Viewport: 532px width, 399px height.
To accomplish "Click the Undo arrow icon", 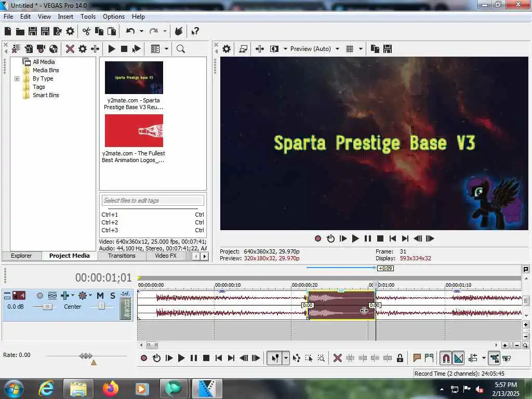I will (130, 32).
